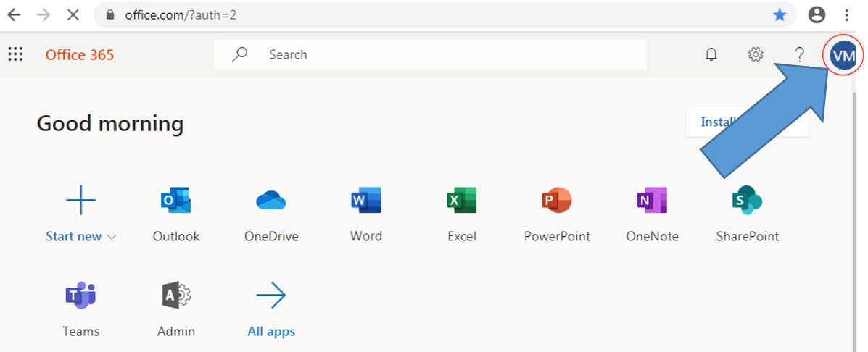Open the help question mark
The height and width of the screenshot is (352, 868).
click(799, 55)
